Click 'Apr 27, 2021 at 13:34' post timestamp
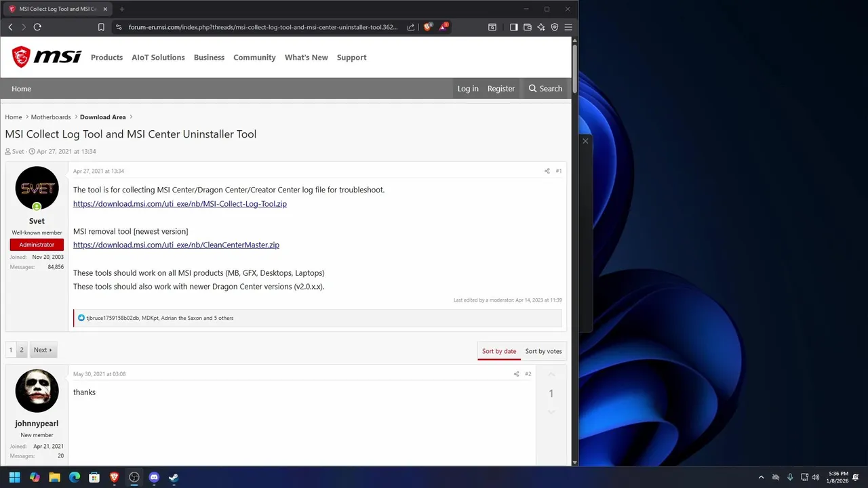This screenshot has height=488, width=868. click(x=98, y=171)
